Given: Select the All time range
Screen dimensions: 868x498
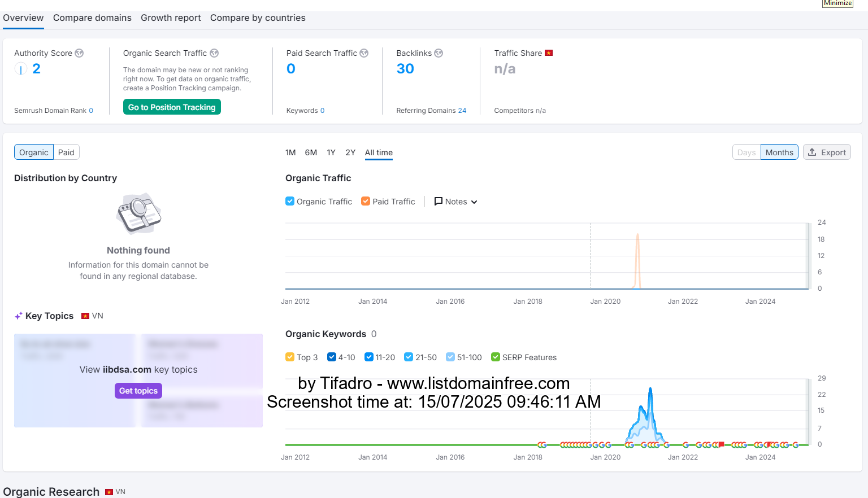Looking at the screenshot, I should [x=379, y=152].
